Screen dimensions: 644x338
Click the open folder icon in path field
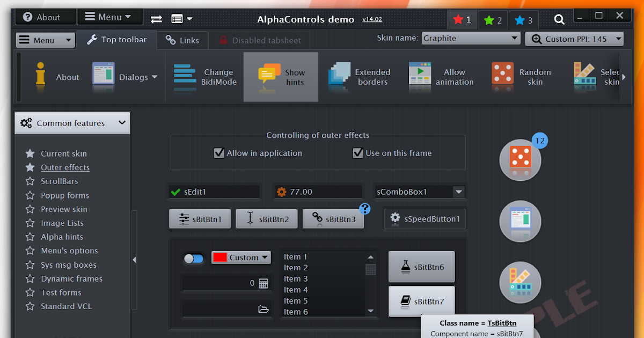pos(263,309)
